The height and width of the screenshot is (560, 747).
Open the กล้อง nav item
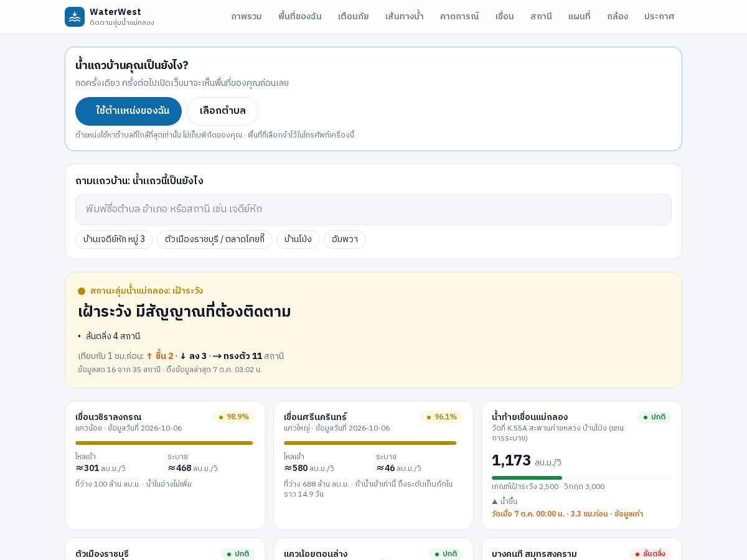[x=618, y=17]
